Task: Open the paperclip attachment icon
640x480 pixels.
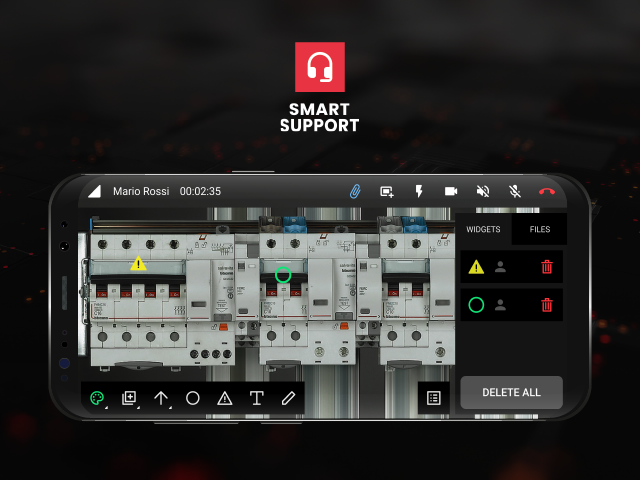Action: coord(355,191)
